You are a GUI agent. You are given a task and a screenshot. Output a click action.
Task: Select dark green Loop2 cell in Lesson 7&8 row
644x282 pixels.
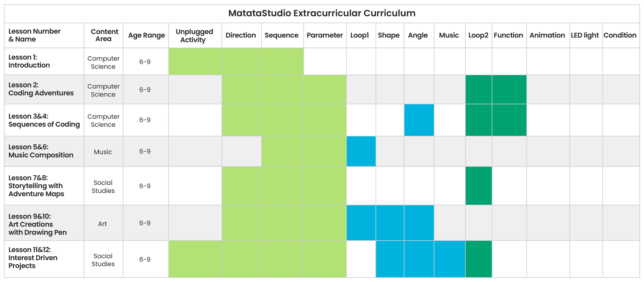(478, 186)
